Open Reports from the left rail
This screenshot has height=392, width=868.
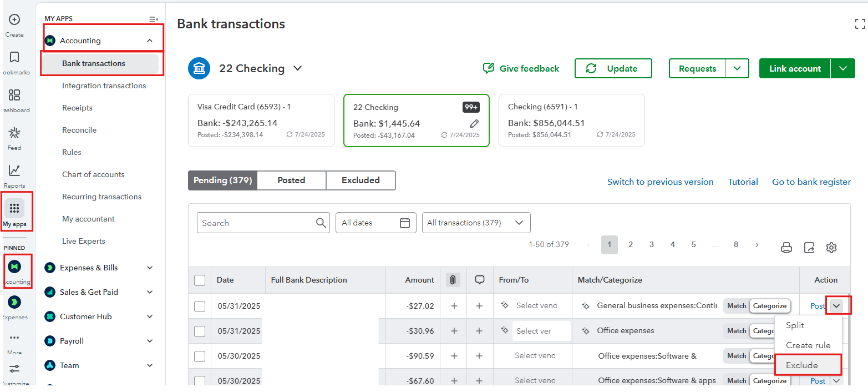click(x=14, y=171)
